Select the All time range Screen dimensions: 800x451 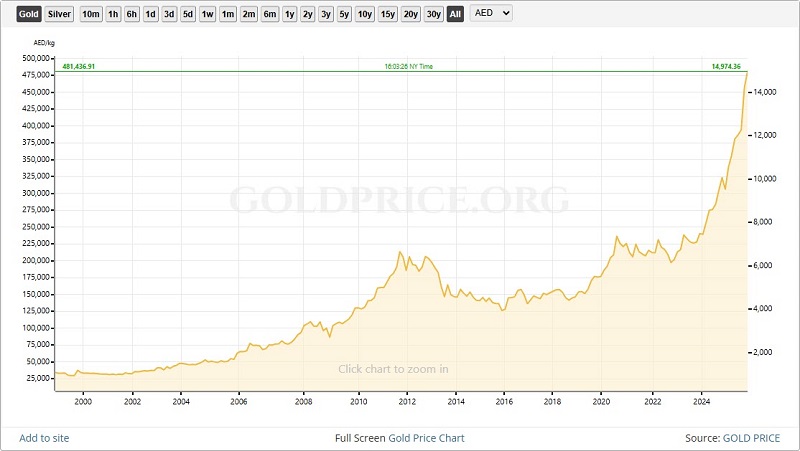coord(455,14)
